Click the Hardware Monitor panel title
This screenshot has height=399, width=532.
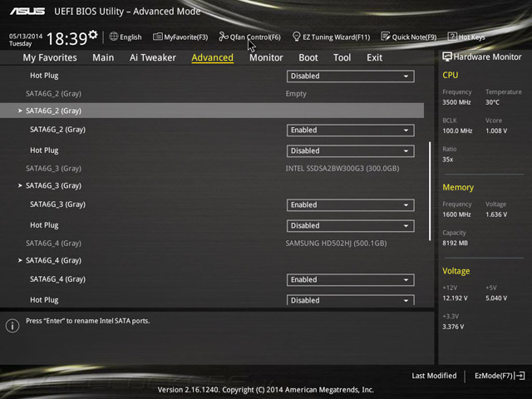tap(487, 57)
